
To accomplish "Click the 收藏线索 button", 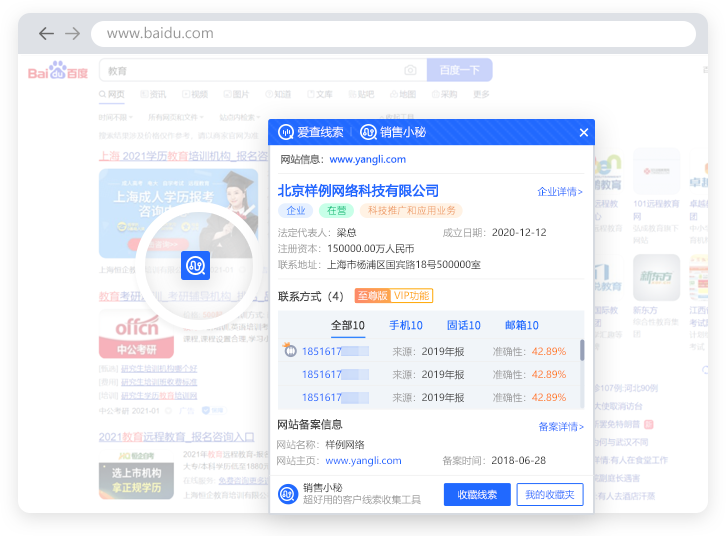I will (477, 495).
